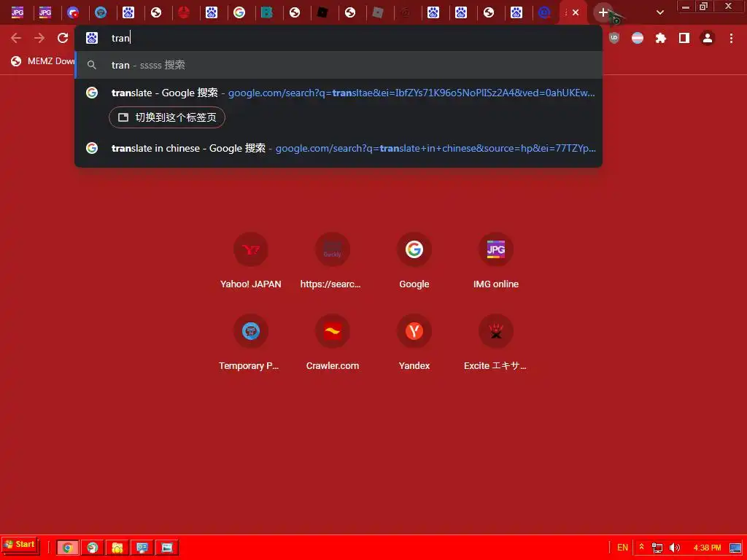Screen dimensions: 747x560
Task: Switch to the red circle icon tab
Action: (184, 12)
